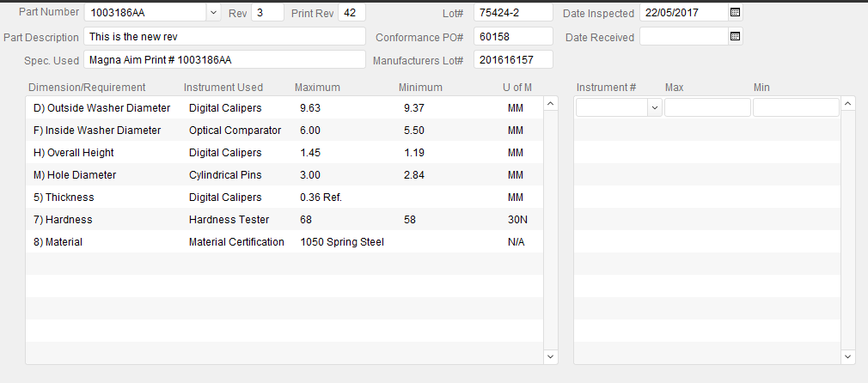Image resolution: width=868 pixels, height=383 pixels.
Task: Click the Print Rev field showing 42
Action: pyautogui.click(x=351, y=12)
